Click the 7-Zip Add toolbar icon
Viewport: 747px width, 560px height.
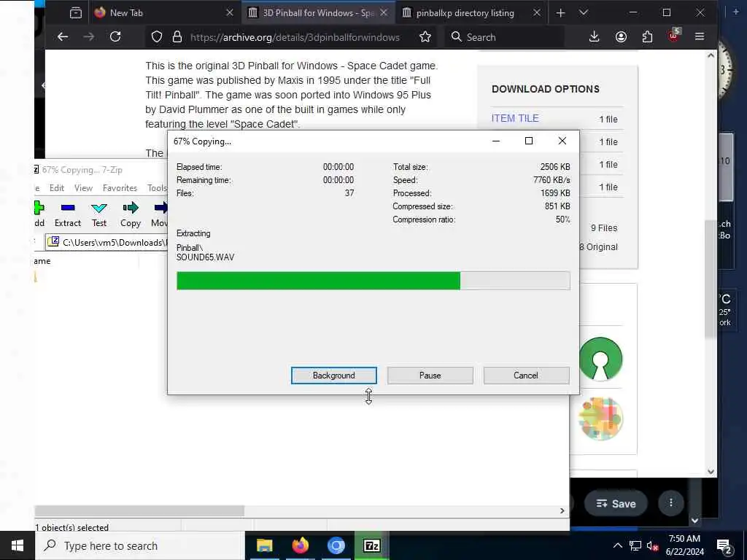[39, 214]
